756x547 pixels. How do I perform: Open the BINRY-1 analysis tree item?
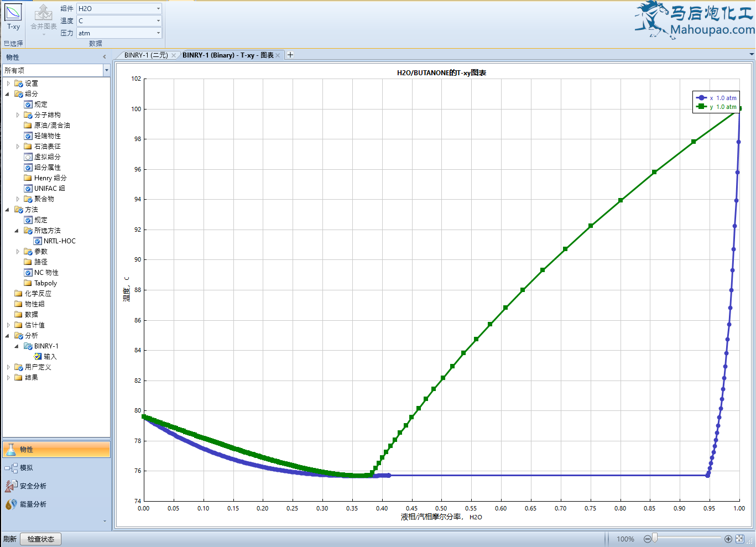click(46, 346)
